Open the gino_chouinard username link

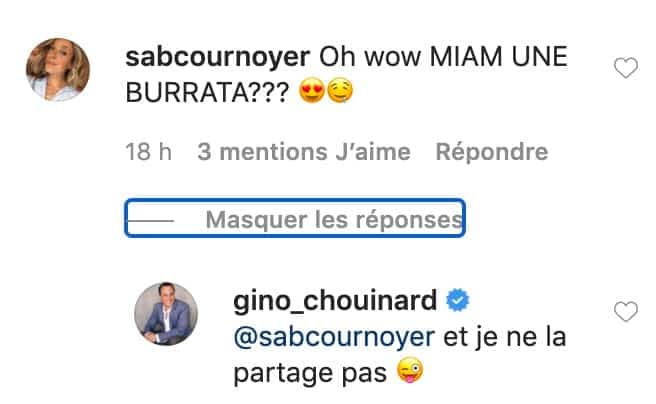click(x=335, y=301)
